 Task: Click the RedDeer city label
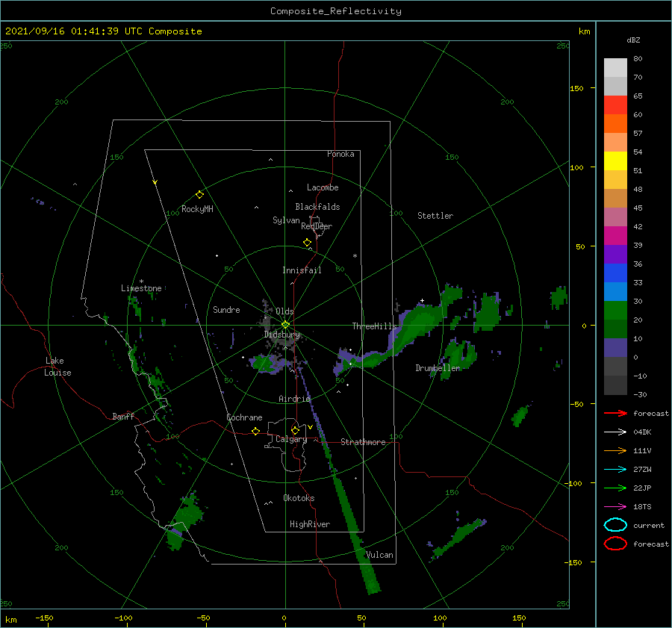[x=317, y=226]
